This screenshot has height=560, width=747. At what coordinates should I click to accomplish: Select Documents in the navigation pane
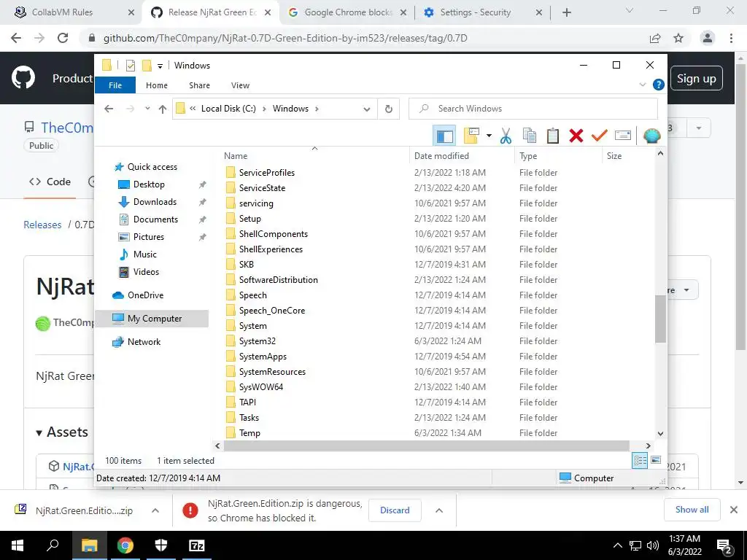155,219
